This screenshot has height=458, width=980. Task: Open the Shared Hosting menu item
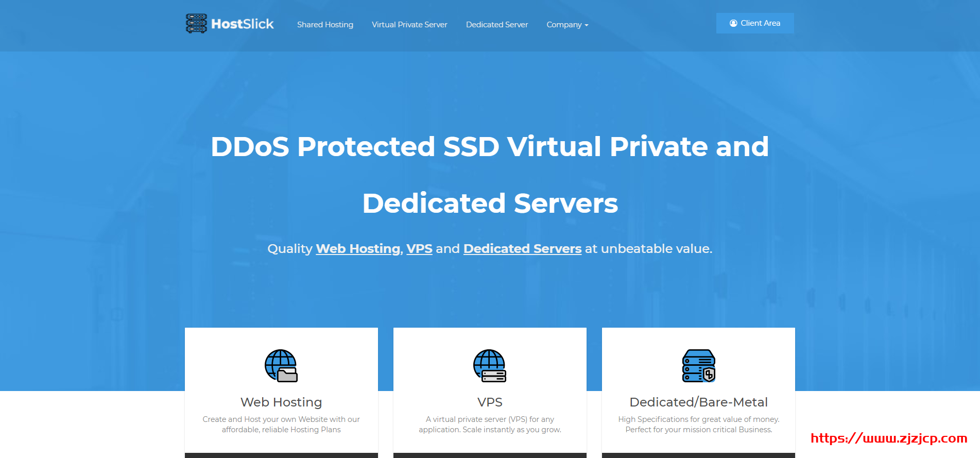coord(325,25)
